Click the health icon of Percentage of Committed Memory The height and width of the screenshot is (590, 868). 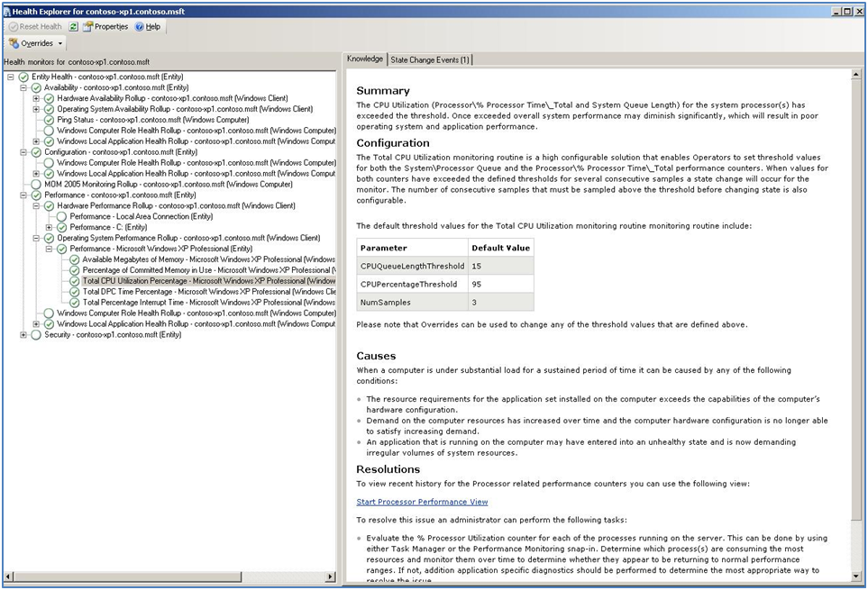coord(74,270)
